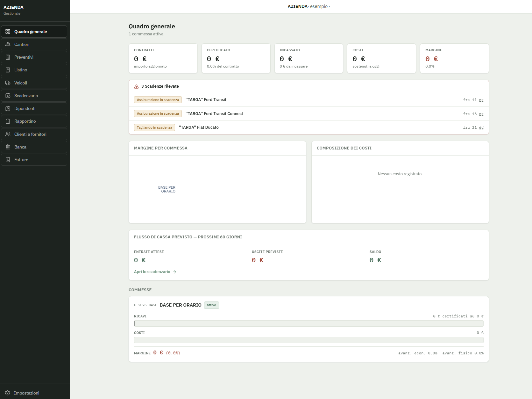Image resolution: width=532 pixels, height=399 pixels.
Task: Click the Fatture receipt icon
Action: click(x=8, y=160)
